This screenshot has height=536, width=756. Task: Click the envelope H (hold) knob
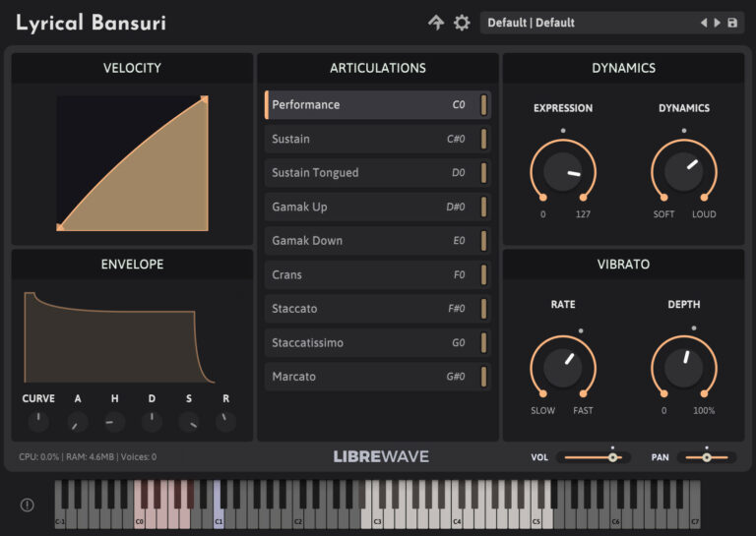[x=114, y=421]
